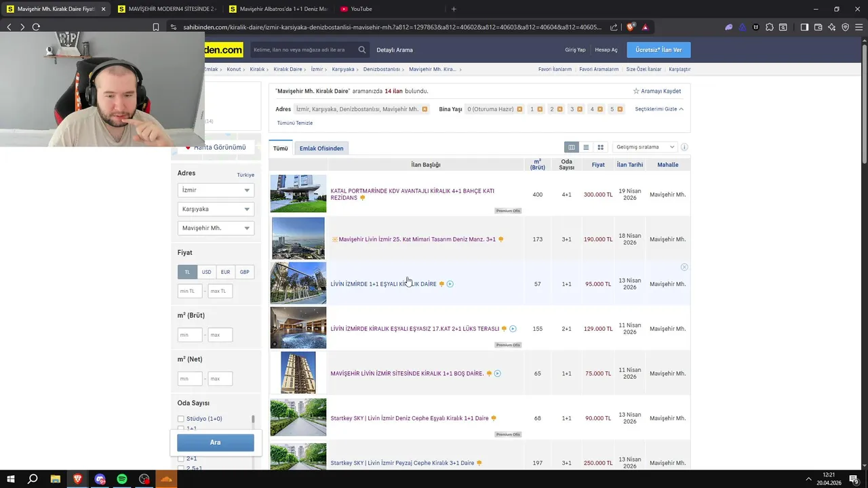868x488 pixels.
Task: Open the İzmir city dropdown
Action: click(x=216, y=190)
